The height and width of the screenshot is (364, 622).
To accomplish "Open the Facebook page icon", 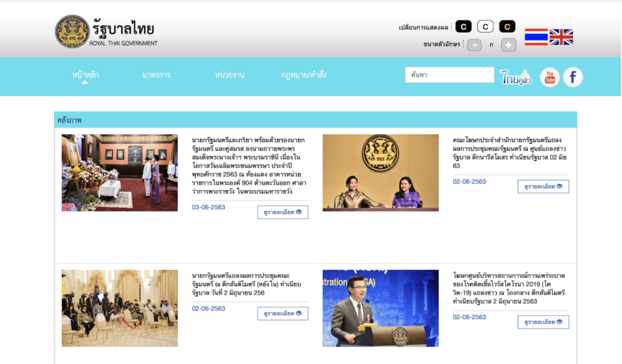I will click(x=572, y=77).
